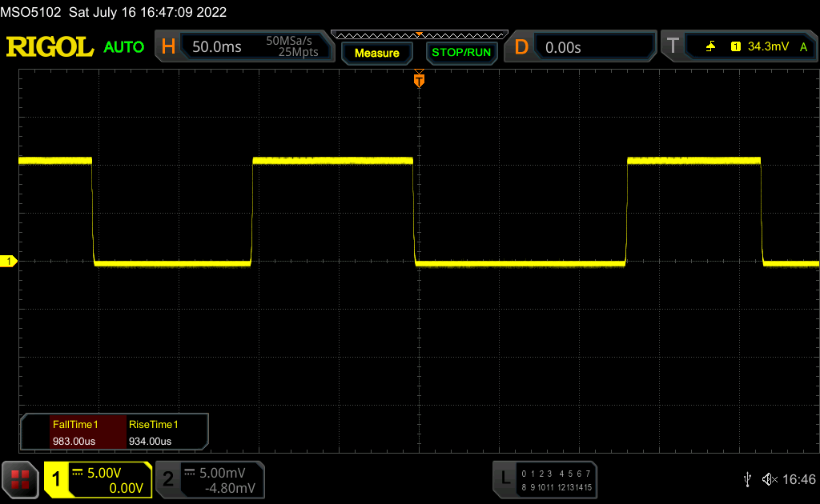Image resolution: width=820 pixels, height=504 pixels.
Task: Click the RIGOL logo
Action: coord(50,47)
